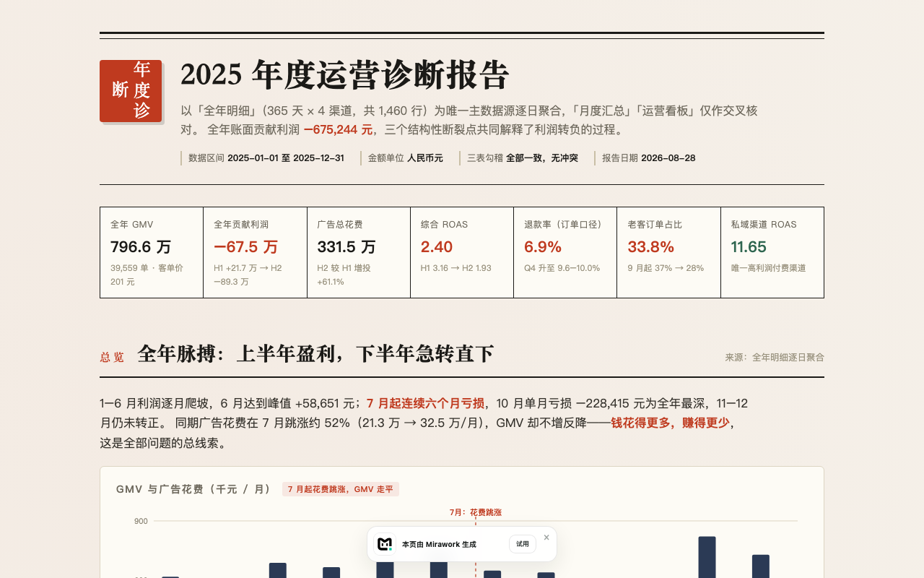Click the heading 全年脉搏：上半年盈利，下半年急转直下
The width and height of the screenshot is (924, 578).
pyautogui.click(x=315, y=354)
